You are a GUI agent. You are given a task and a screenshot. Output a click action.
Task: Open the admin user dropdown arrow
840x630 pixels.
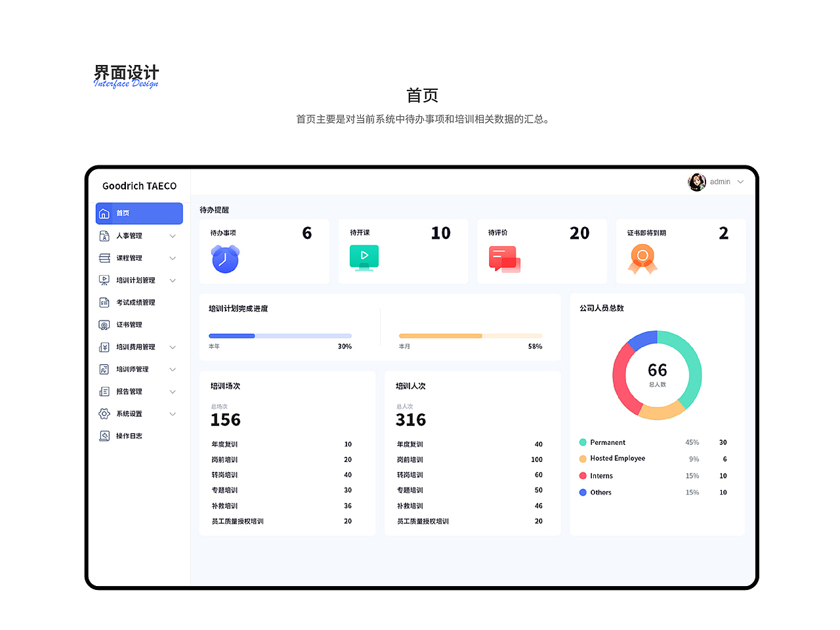pos(740,182)
